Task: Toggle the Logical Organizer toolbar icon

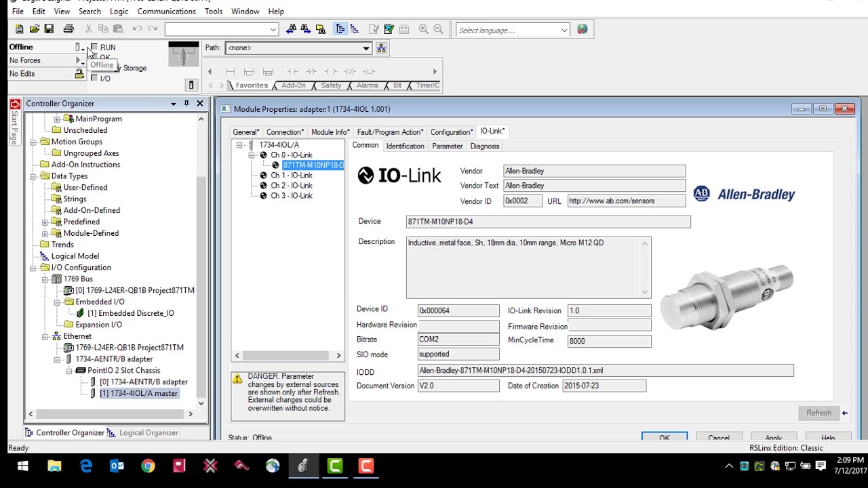Action: coord(355,29)
